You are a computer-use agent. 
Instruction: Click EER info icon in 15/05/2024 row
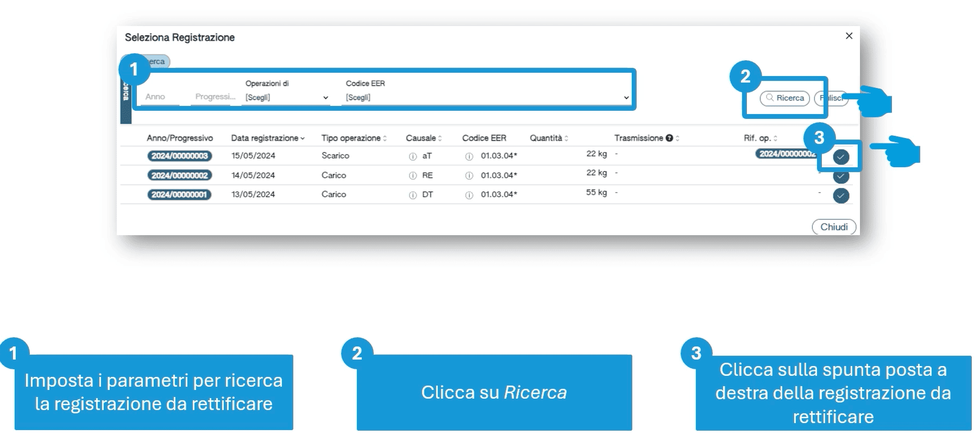(x=469, y=156)
